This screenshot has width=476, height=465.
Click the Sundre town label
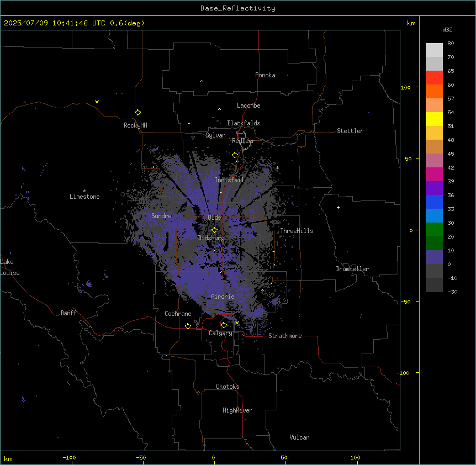[x=161, y=216]
